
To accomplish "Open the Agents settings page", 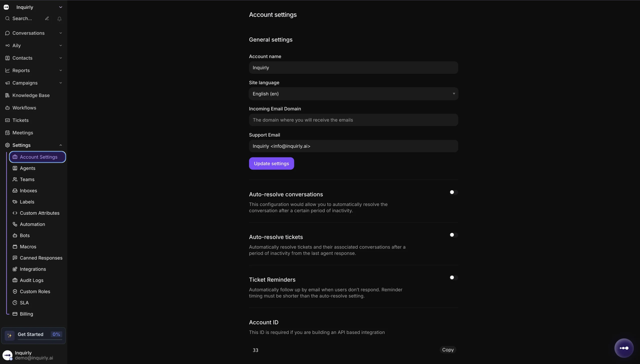I will (37, 168).
